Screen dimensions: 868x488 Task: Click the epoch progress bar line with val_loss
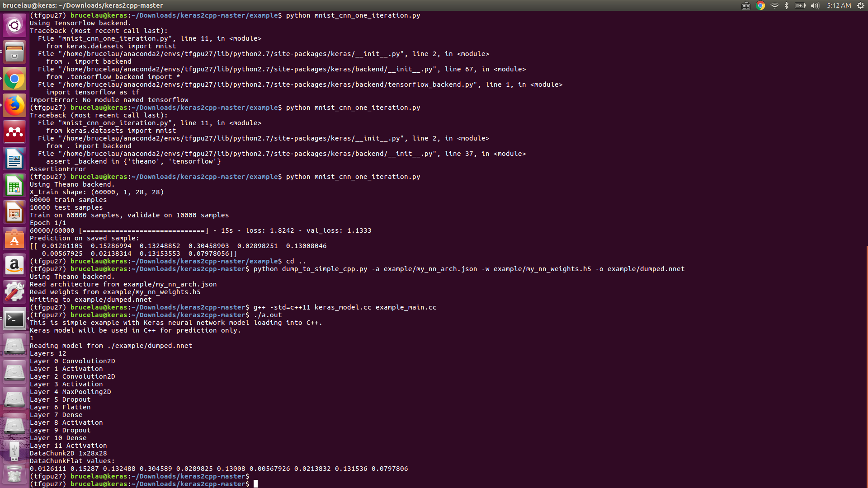click(200, 230)
